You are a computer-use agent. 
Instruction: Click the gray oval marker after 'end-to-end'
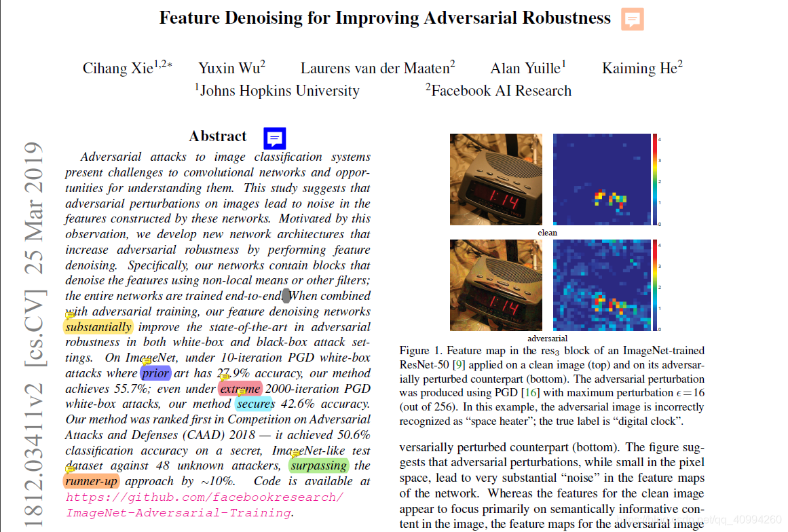[286, 296]
